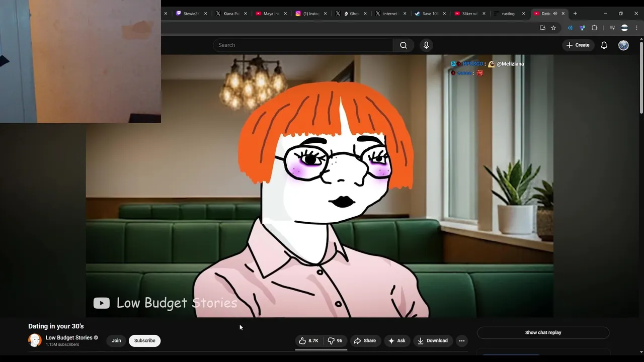
Task: Click the Low Budget Stories channel avatar
Action: [x=35, y=340]
